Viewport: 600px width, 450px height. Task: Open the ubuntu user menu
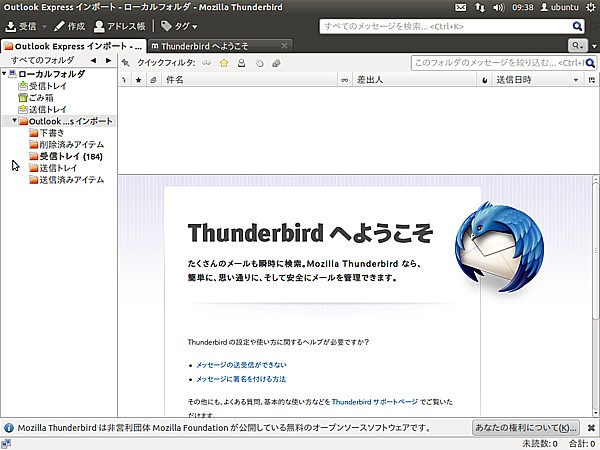pyautogui.click(x=559, y=7)
